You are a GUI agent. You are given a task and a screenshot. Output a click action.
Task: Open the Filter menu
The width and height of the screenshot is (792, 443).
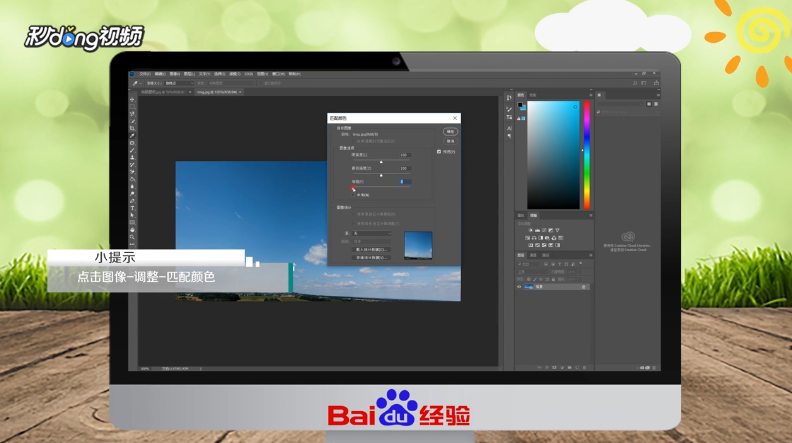(x=234, y=74)
